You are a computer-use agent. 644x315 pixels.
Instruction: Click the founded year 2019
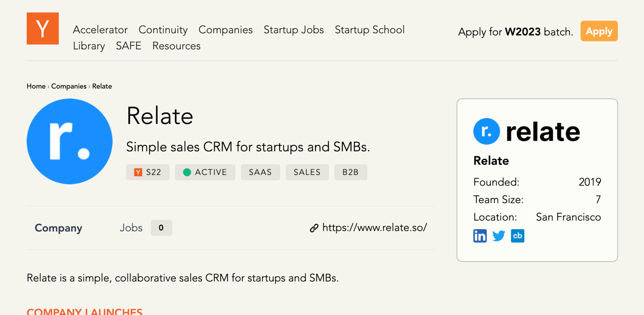(590, 182)
